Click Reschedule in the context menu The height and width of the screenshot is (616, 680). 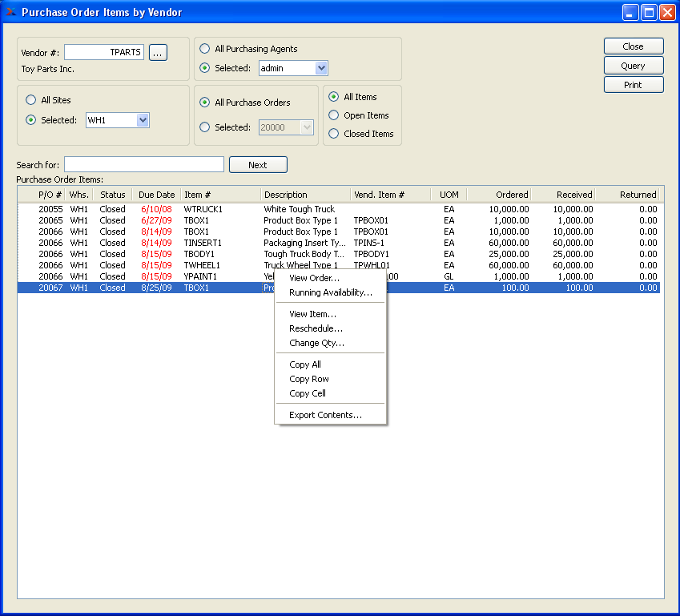pos(316,328)
